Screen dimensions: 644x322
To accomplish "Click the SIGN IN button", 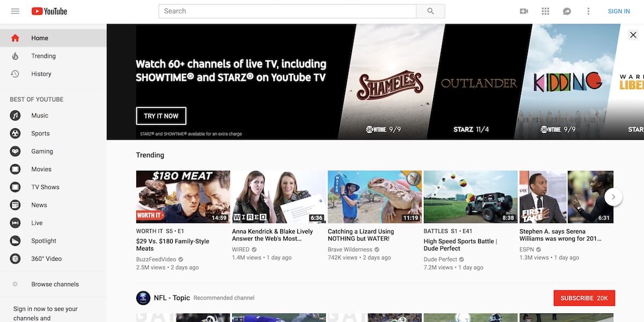I will click(619, 11).
